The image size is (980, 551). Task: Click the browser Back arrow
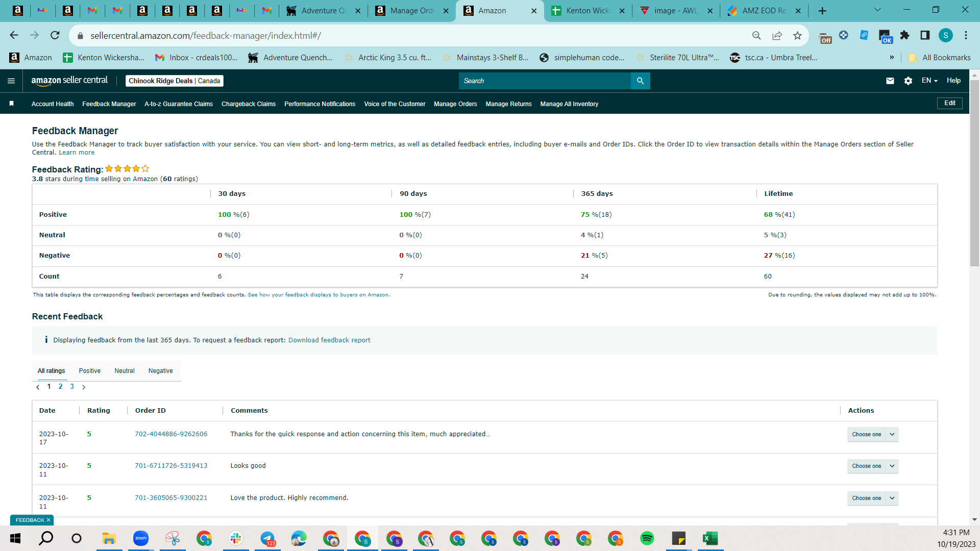14,35
